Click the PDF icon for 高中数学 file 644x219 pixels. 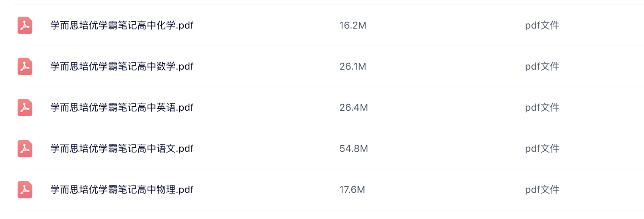25,66
